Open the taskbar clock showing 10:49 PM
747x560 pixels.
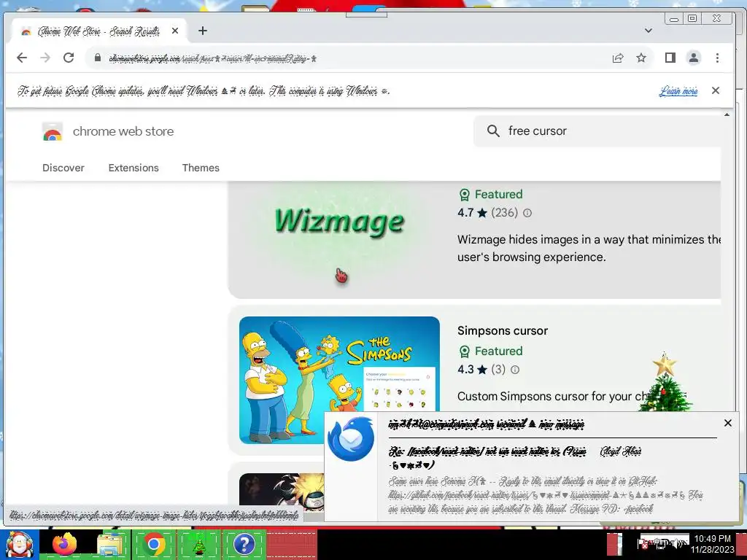click(x=713, y=544)
